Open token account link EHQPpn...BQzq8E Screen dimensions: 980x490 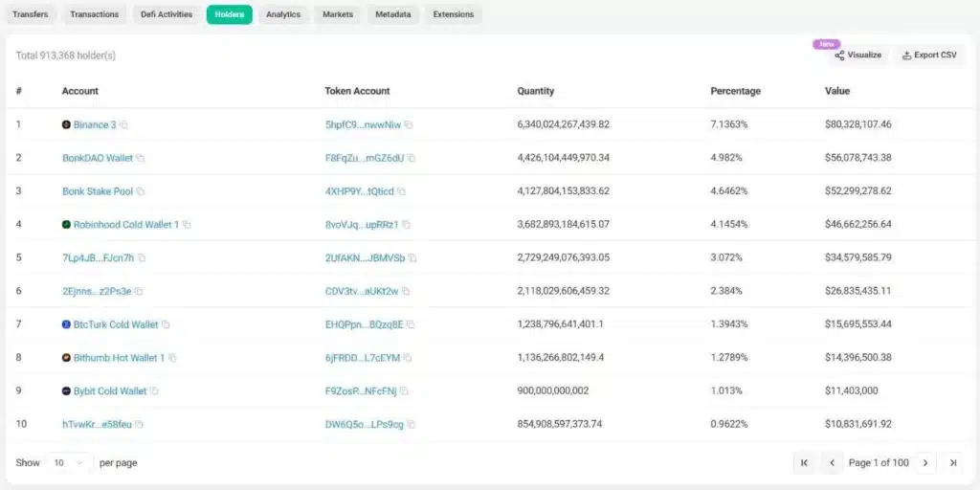point(365,324)
